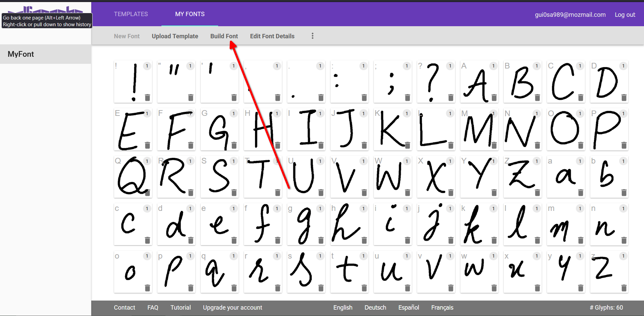Delete the uppercase E glyph
The image size is (644, 316).
(147, 145)
